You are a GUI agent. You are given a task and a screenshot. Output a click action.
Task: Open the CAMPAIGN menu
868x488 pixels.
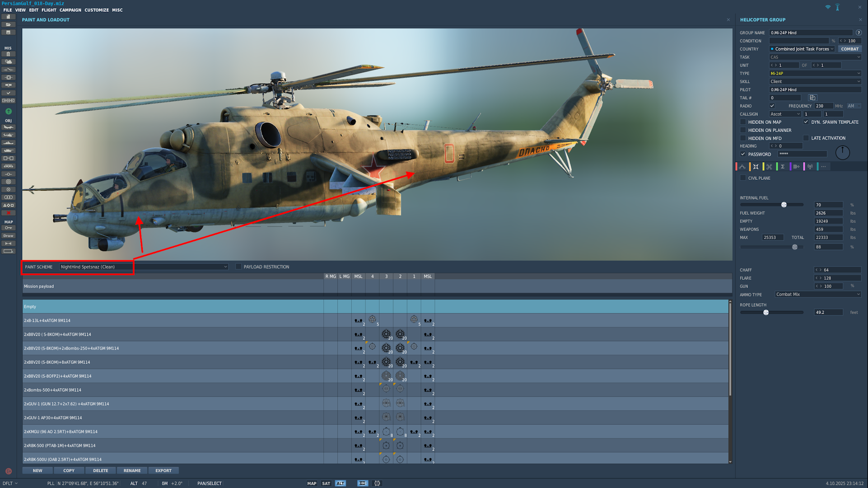coord(70,10)
